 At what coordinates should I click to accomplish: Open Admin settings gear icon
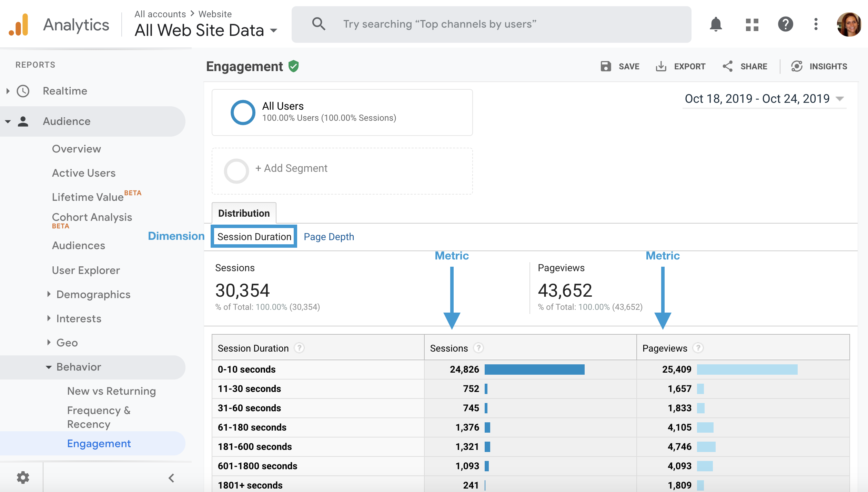[x=23, y=478]
